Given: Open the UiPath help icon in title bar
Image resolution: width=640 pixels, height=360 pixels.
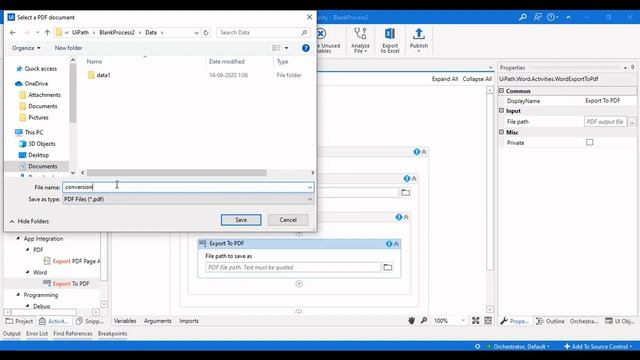Looking at the screenshot, I should pos(552,17).
